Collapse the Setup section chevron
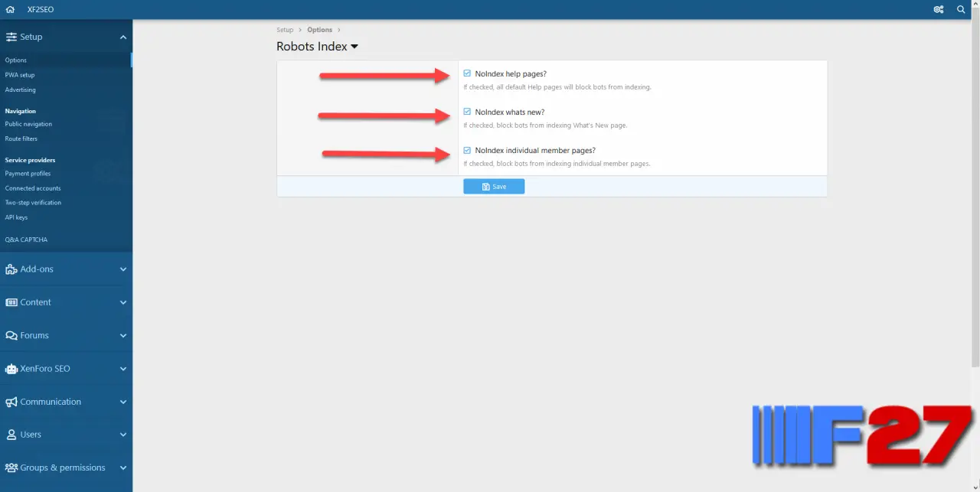This screenshot has height=492, width=980. tap(123, 37)
